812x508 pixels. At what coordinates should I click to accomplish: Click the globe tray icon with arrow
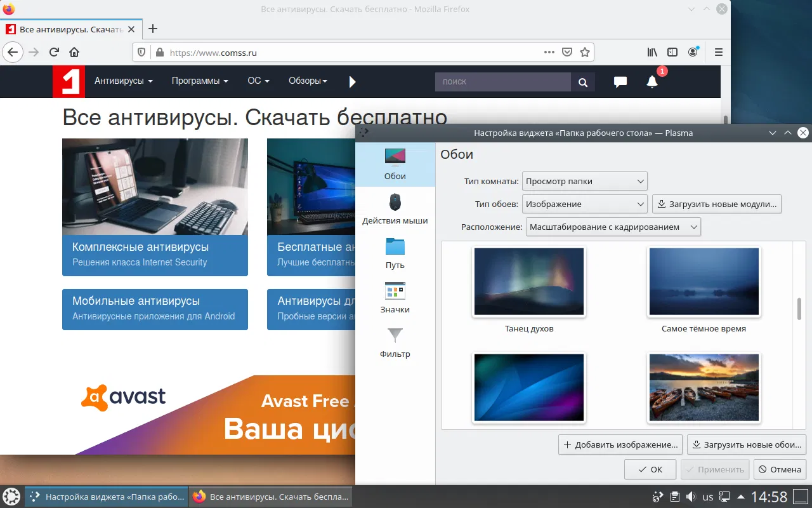point(658,497)
